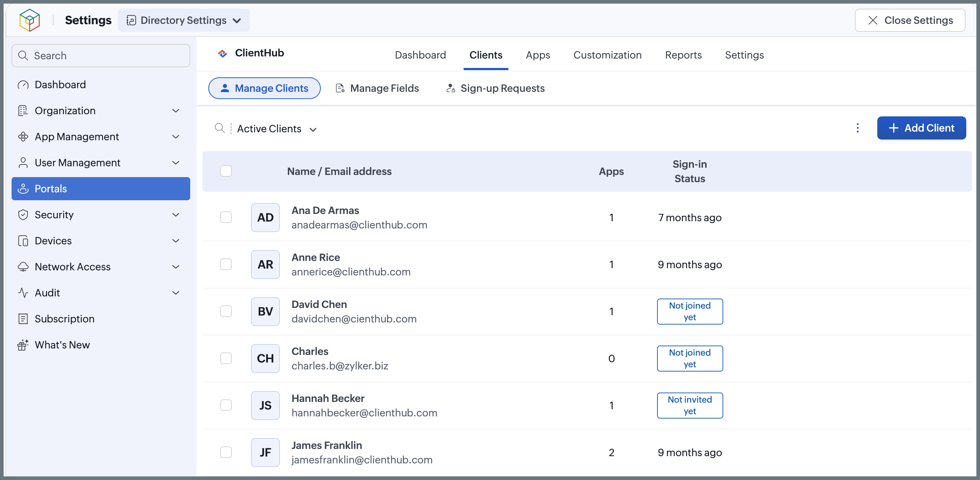Expand the Audit section chevron

[176, 293]
